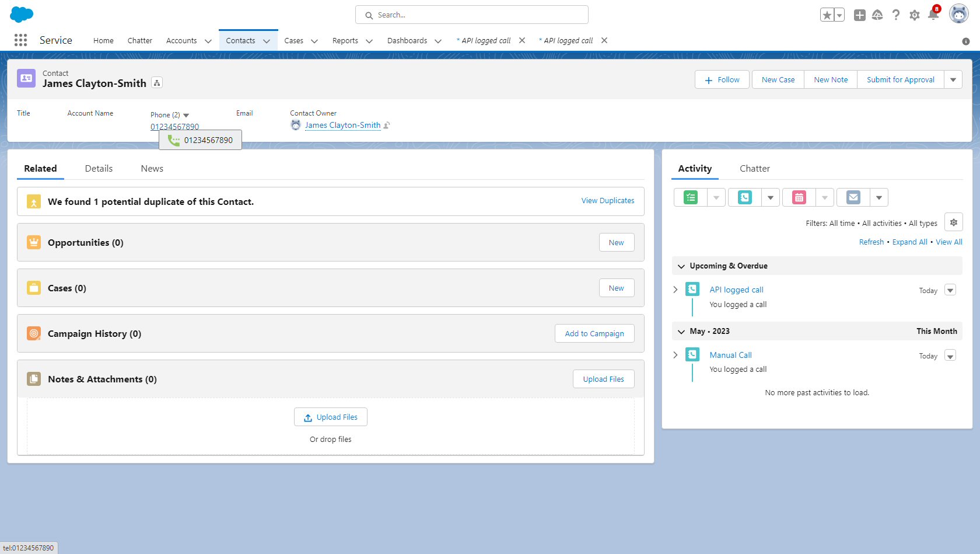Screen dimensions: 980x554
Task: Click Add to Campaign button
Action: 594,333
